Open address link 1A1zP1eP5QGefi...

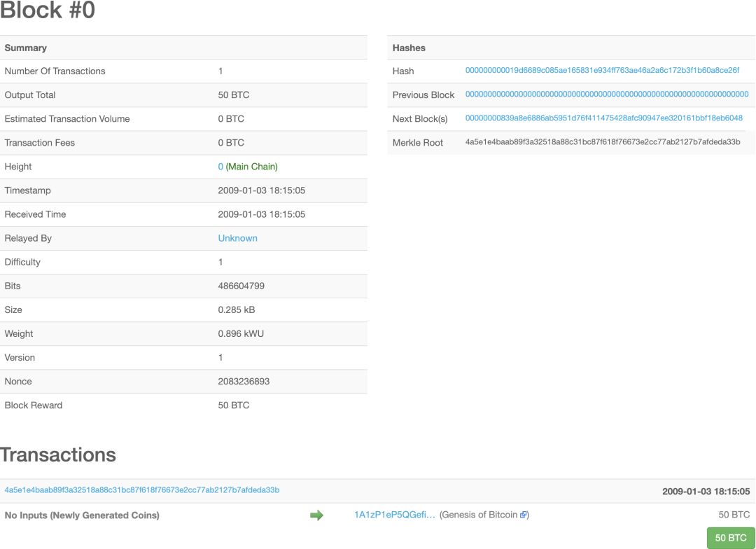coord(394,515)
